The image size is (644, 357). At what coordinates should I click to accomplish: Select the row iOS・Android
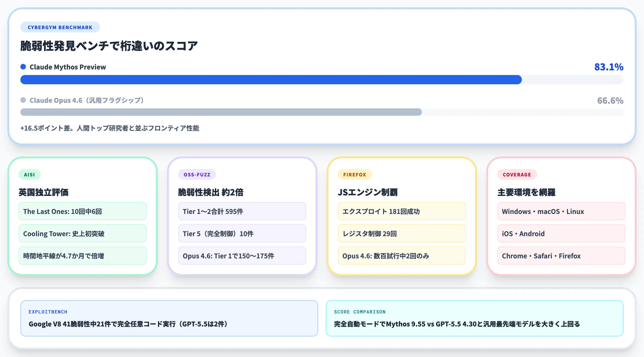561,234
